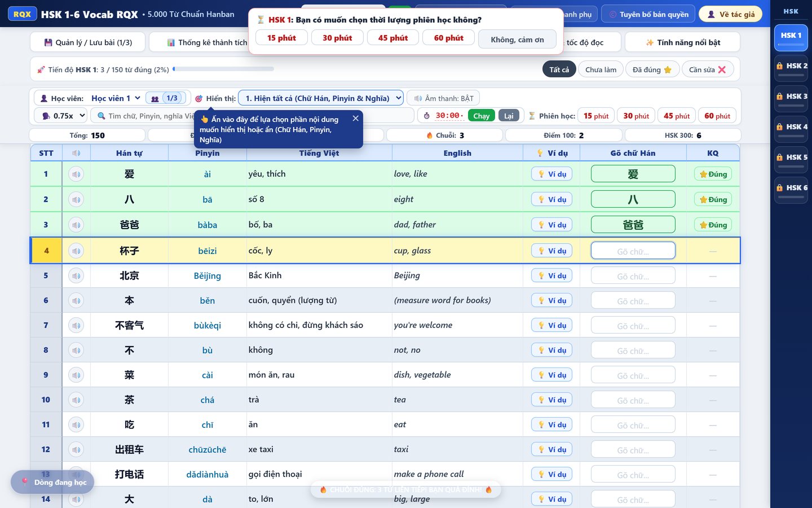
Task: Show only Đã đúng words
Action: point(652,69)
